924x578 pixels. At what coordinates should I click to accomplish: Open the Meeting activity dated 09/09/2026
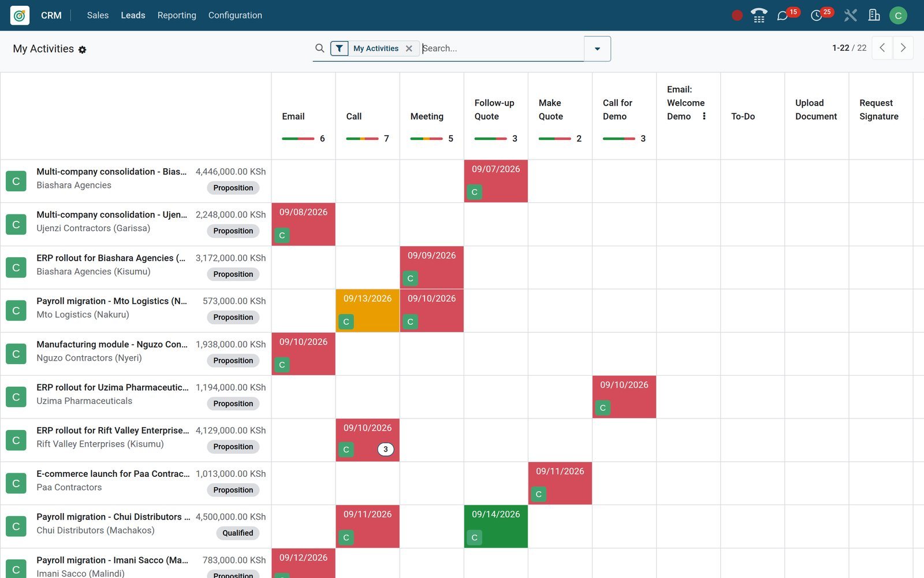tap(431, 268)
